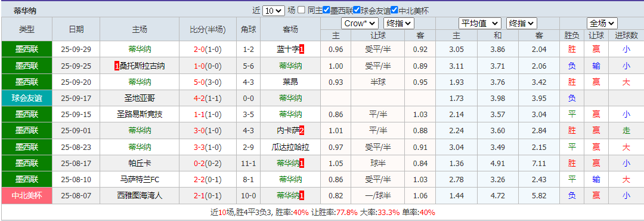Click away odds 7.11 on 25-08-17
Image resolution: width=644 pixels, height=221 pixels.
click(539, 164)
